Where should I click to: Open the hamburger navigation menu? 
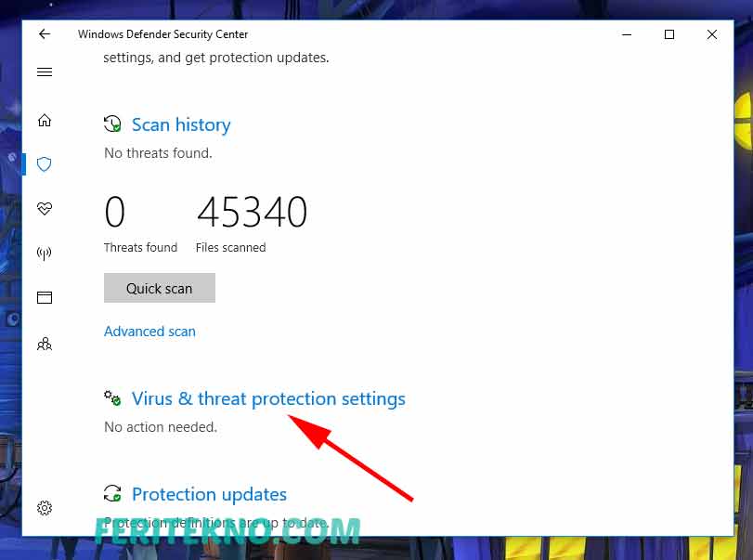pyautogui.click(x=45, y=72)
